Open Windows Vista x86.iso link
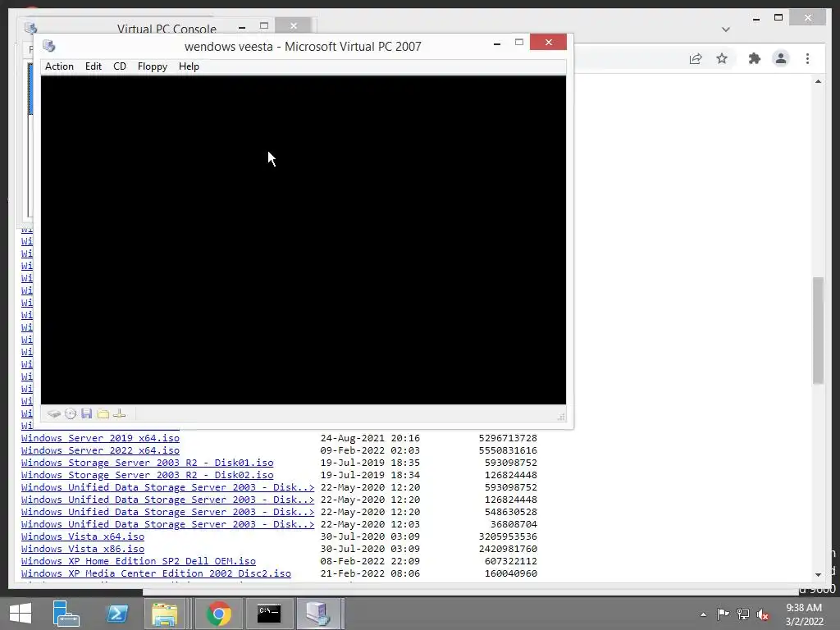The height and width of the screenshot is (630, 840). click(83, 549)
